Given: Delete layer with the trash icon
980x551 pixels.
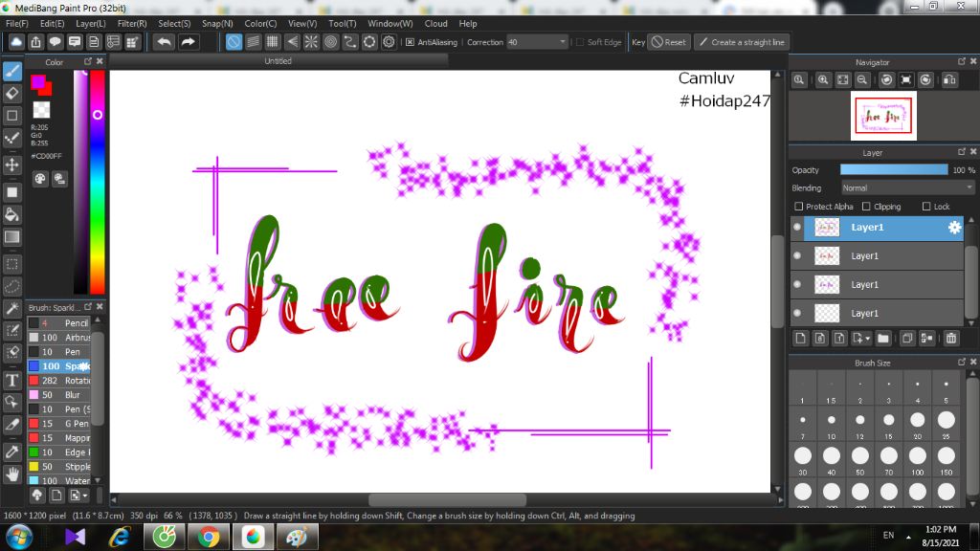Looking at the screenshot, I should (950, 338).
